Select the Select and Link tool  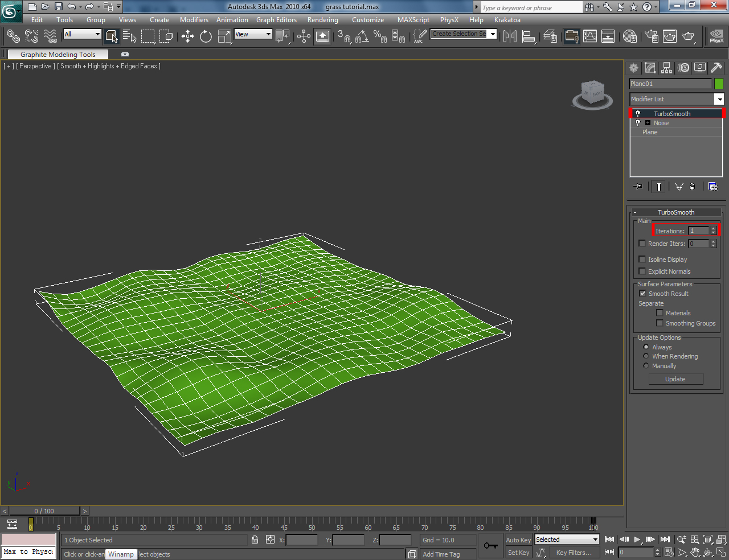click(x=13, y=36)
